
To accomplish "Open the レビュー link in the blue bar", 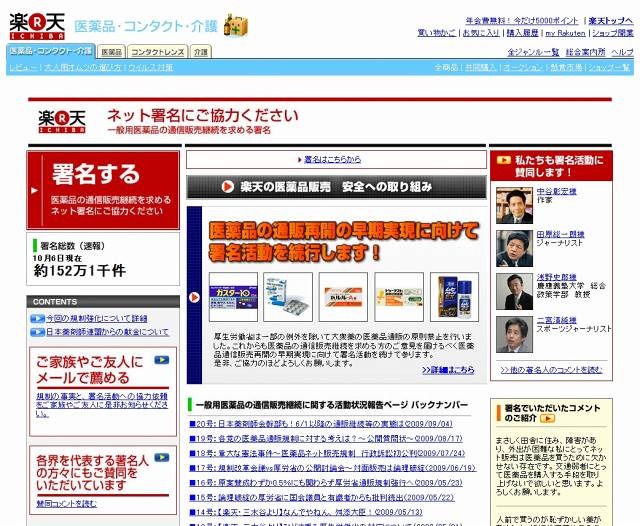I will coord(23,67).
